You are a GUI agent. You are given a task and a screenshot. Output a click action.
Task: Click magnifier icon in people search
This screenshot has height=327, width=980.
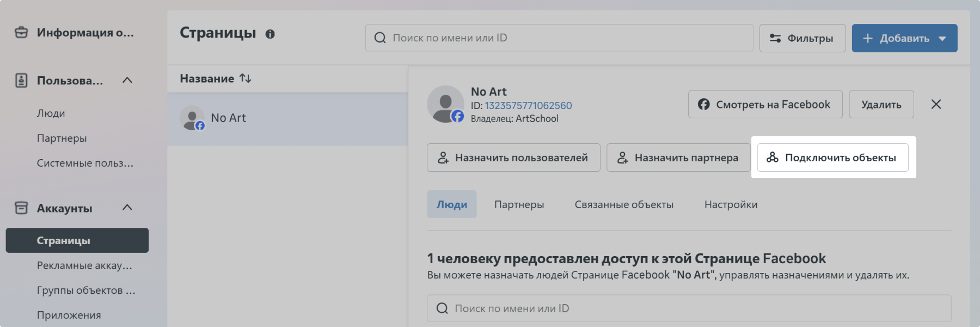click(x=442, y=308)
